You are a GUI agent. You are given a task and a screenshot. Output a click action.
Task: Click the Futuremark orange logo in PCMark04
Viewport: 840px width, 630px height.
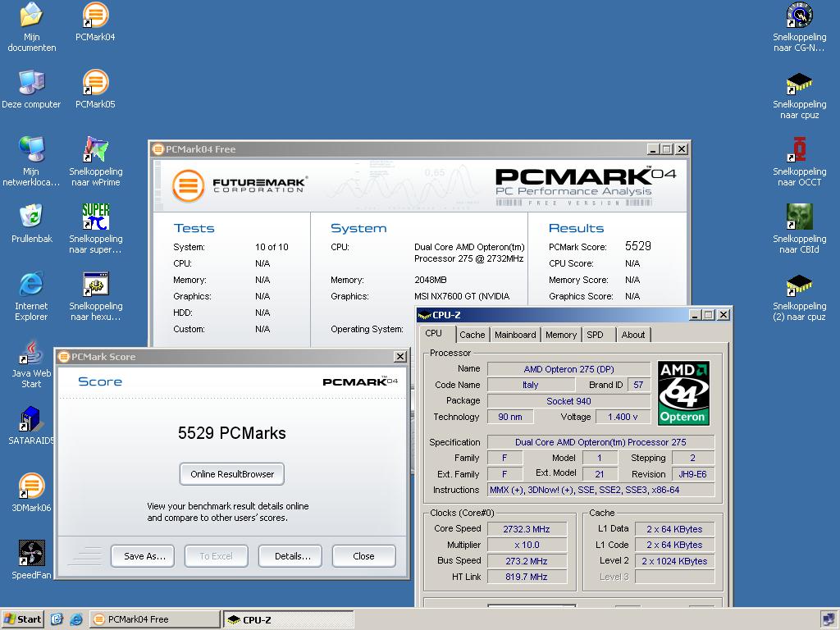click(188, 186)
